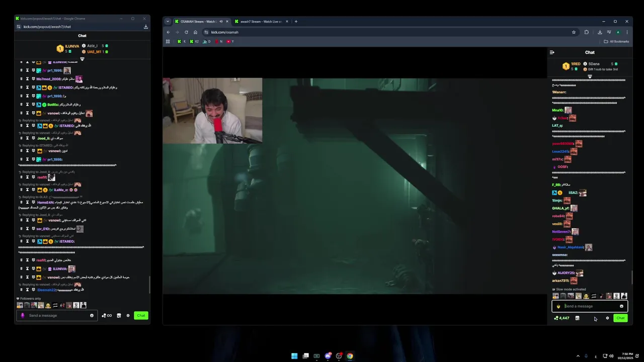Delete Mo7med_2008's message in popout chat
This screenshot has height=362, width=644.
click(21, 79)
